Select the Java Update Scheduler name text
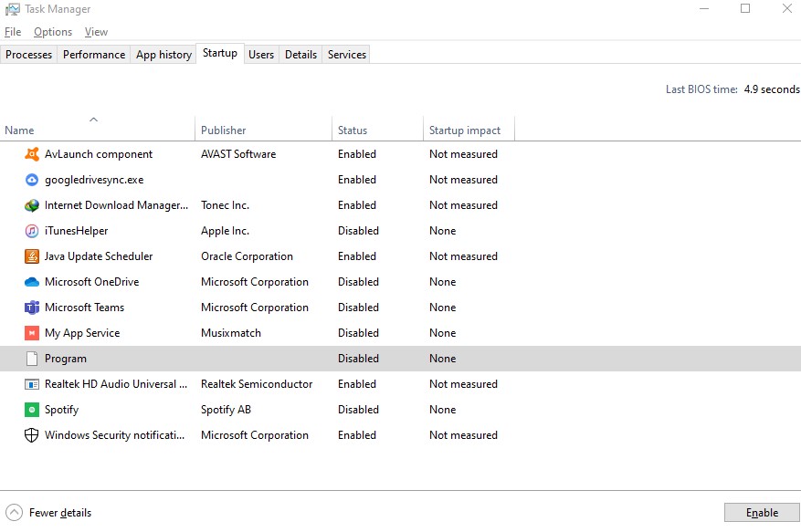This screenshot has height=532, width=801. point(99,256)
